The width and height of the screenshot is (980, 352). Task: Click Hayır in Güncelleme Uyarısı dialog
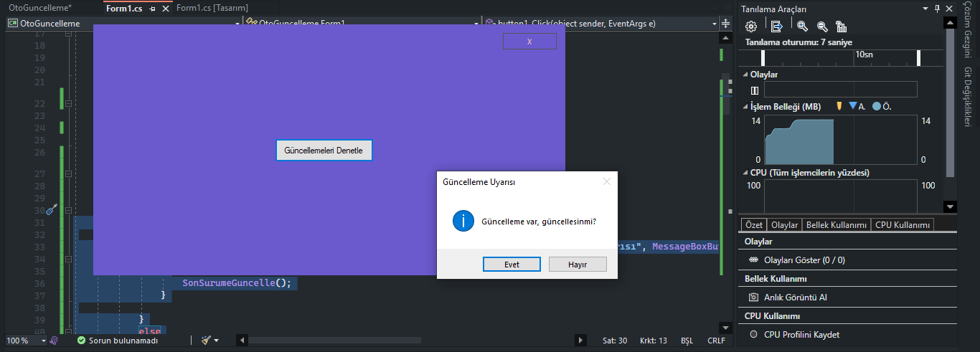[578, 265]
